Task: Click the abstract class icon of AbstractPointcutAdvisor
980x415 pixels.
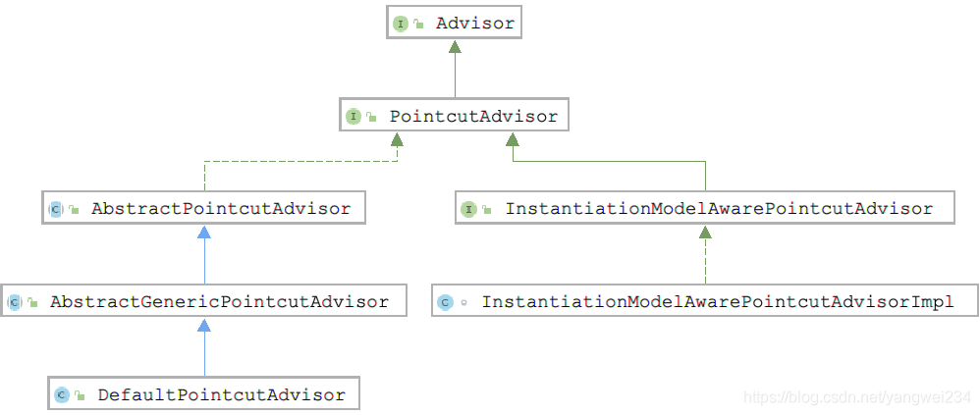Action: [x=56, y=209]
